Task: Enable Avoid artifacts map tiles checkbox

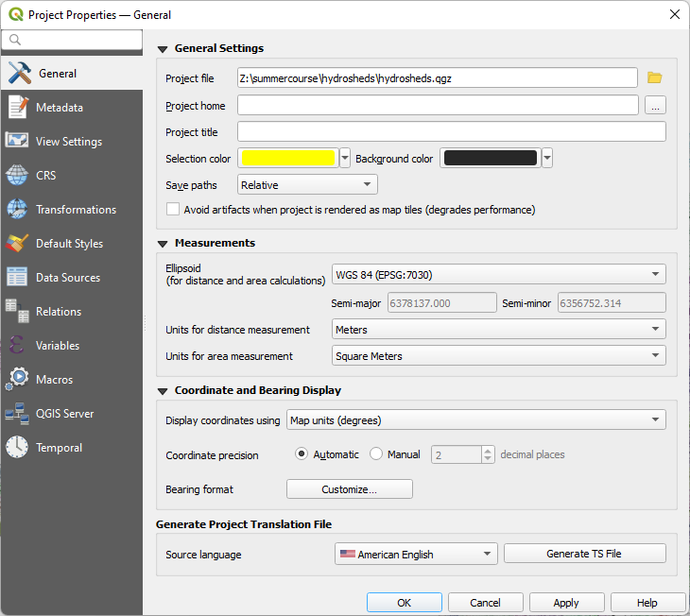Action: click(172, 209)
